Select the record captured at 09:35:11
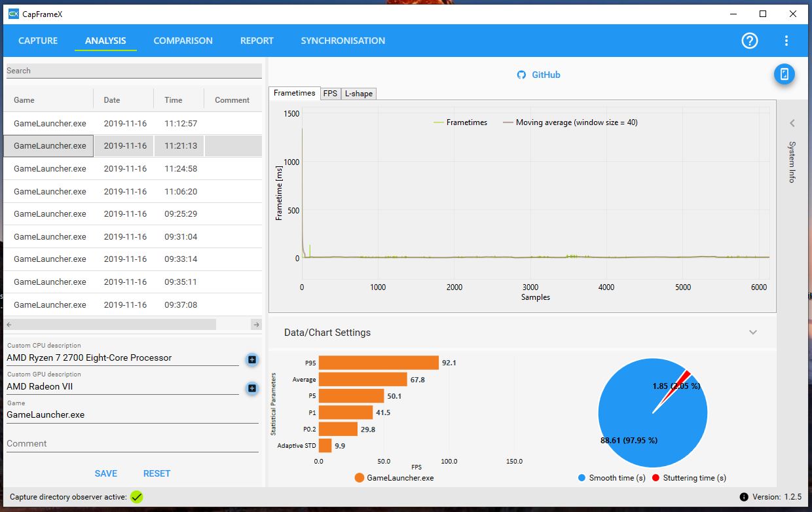 (133, 282)
